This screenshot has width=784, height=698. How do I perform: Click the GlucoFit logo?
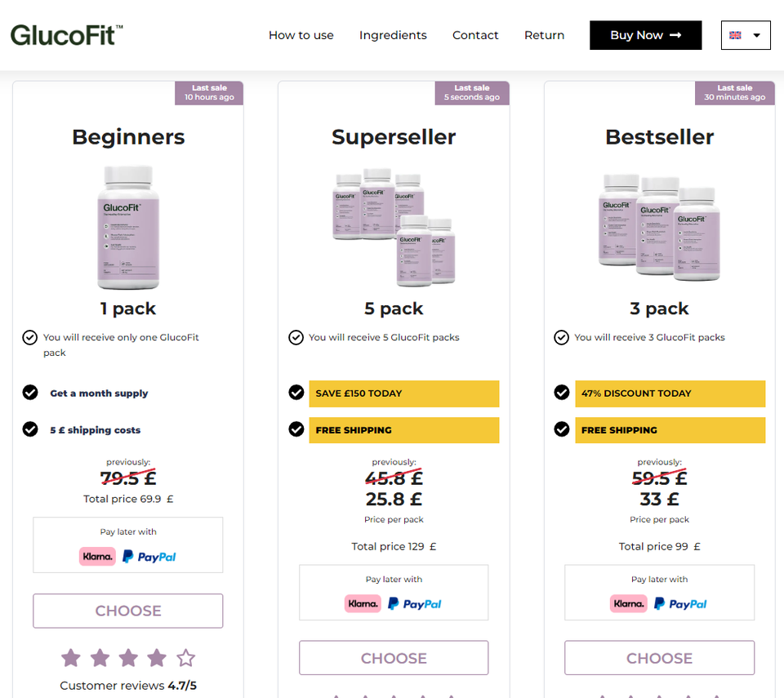pos(67,35)
